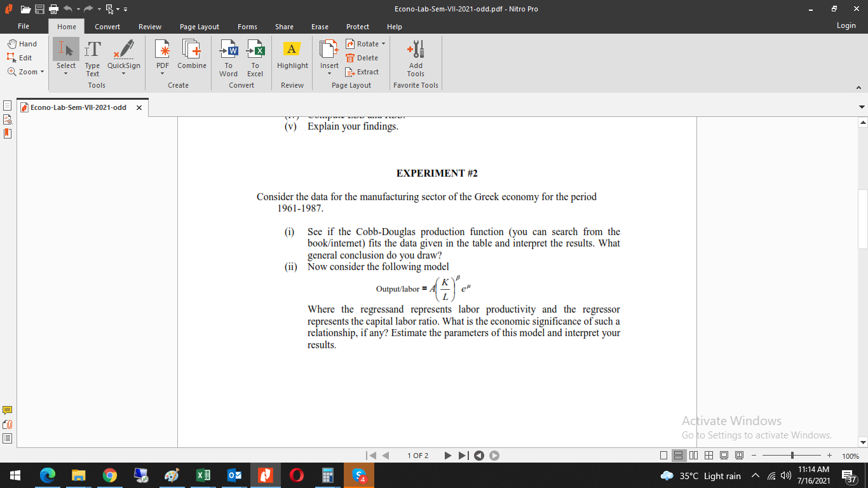The image size is (868, 488).
Task: Select the Hand tool
Action: tap(24, 43)
